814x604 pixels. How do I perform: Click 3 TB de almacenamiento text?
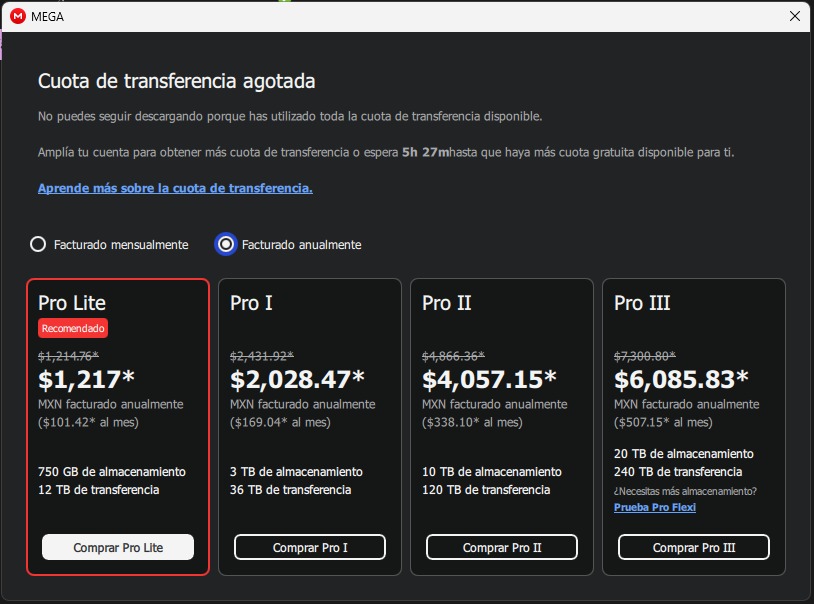[296, 472]
